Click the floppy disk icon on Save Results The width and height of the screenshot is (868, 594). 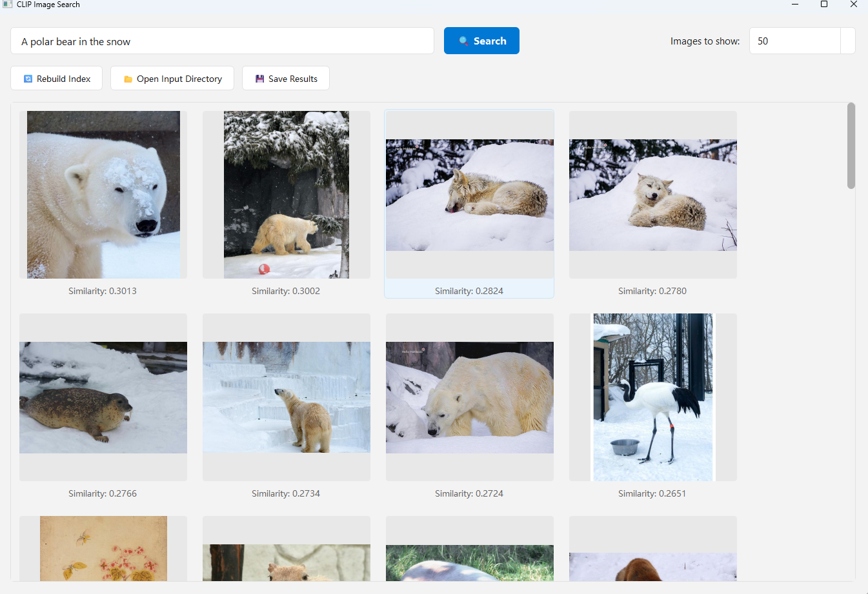[x=259, y=79]
